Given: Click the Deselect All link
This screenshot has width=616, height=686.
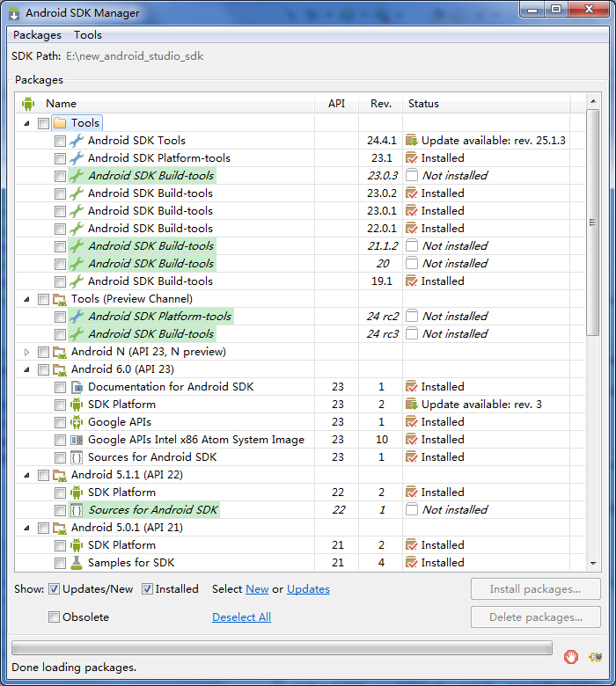Looking at the screenshot, I should pos(241,617).
